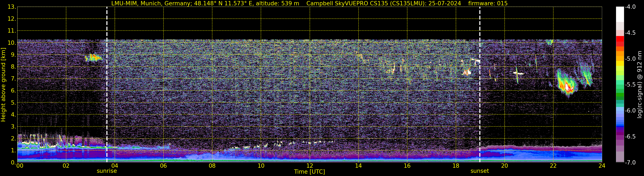This screenshot has height=176, width=644.
Task: Click the date 25-07-2024 in the title
Action: click(445, 3)
